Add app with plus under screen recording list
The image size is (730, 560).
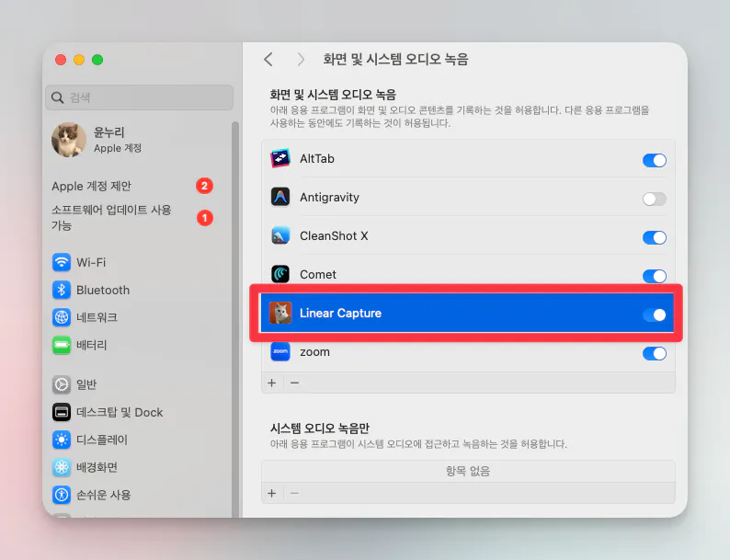272,383
